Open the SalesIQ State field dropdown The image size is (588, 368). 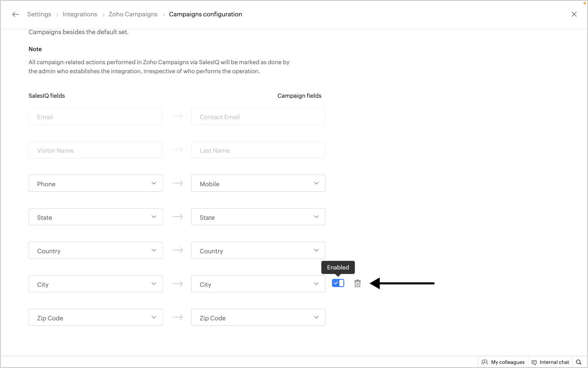click(x=96, y=217)
